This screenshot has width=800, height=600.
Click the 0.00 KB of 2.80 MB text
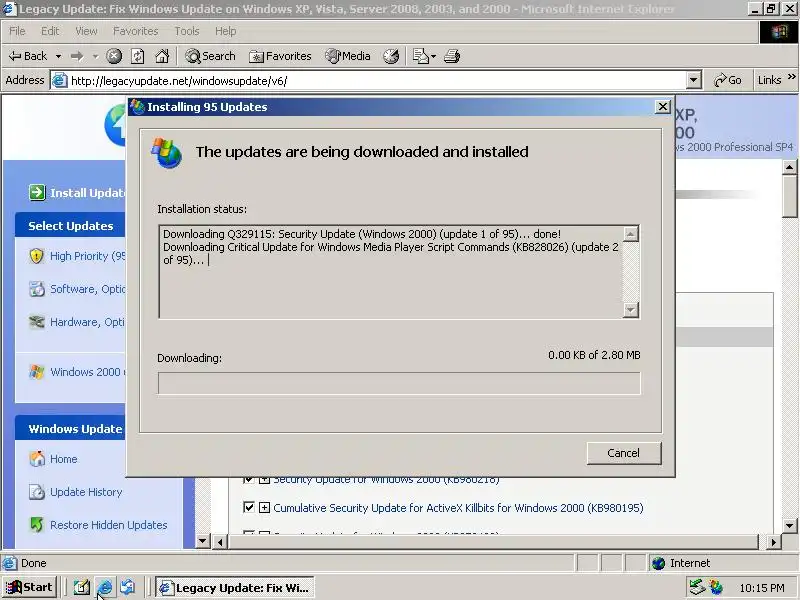pos(594,355)
